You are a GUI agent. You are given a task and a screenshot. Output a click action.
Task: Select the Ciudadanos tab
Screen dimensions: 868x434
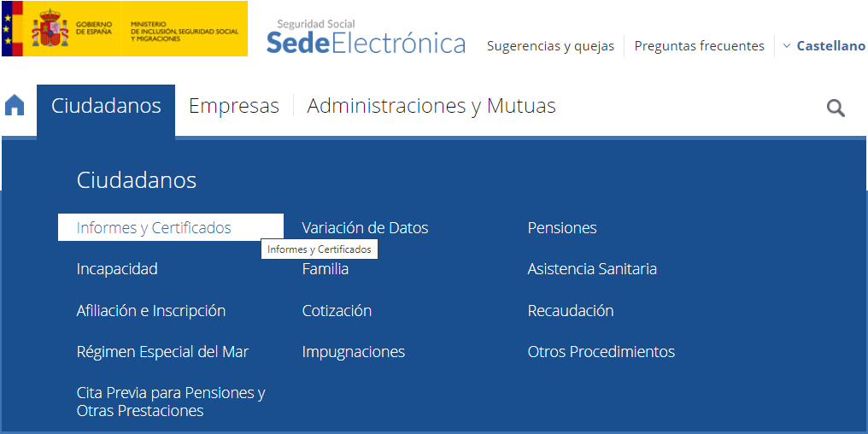click(x=106, y=106)
